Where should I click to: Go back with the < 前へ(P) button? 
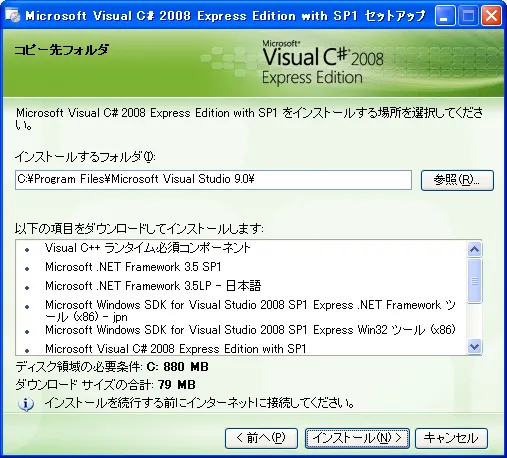tap(261, 438)
